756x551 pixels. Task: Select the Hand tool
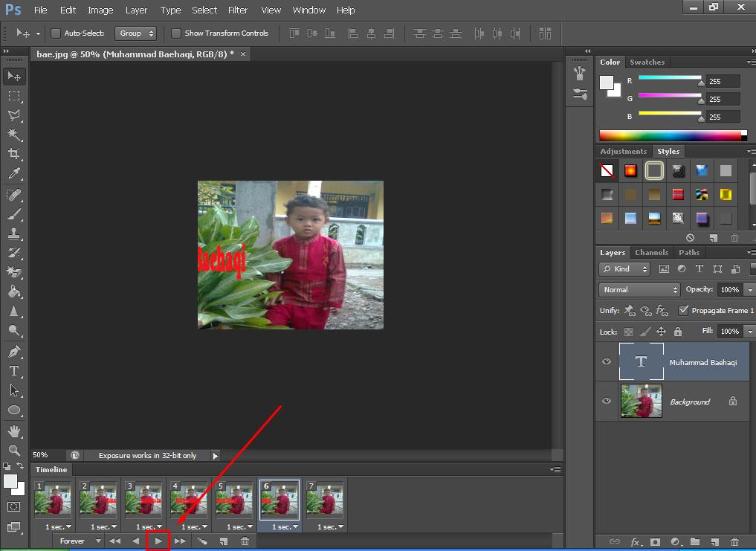[x=13, y=431]
